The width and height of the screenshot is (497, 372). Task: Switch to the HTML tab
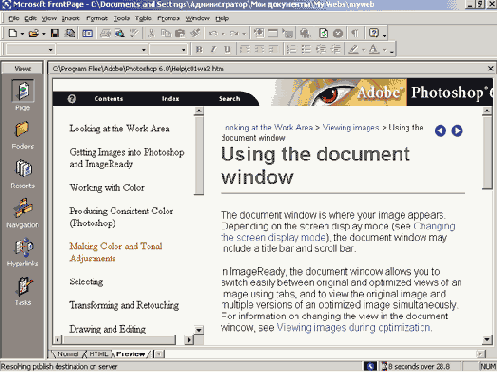(x=99, y=354)
